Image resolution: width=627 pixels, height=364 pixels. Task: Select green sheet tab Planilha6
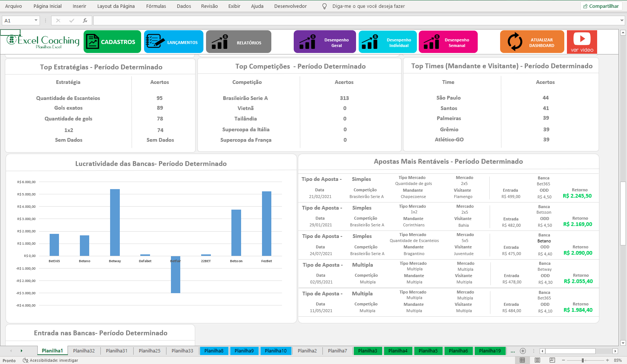pyautogui.click(x=458, y=351)
